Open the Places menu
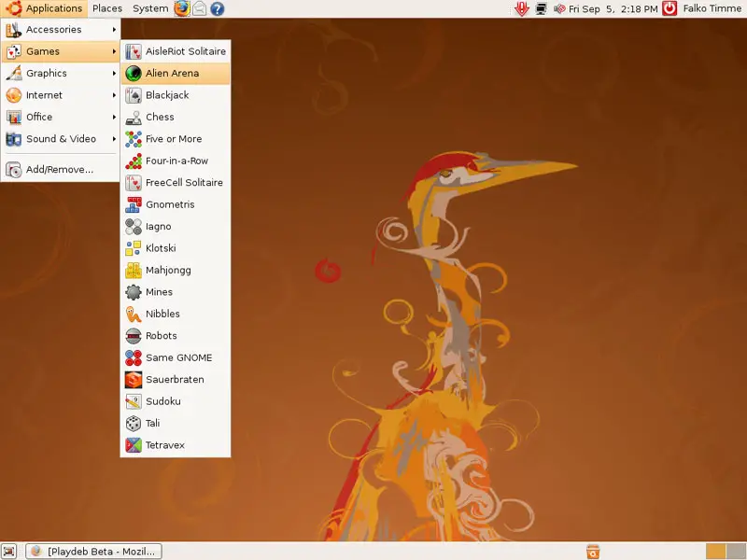Screen dimensions: 747x560 [107, 8]
